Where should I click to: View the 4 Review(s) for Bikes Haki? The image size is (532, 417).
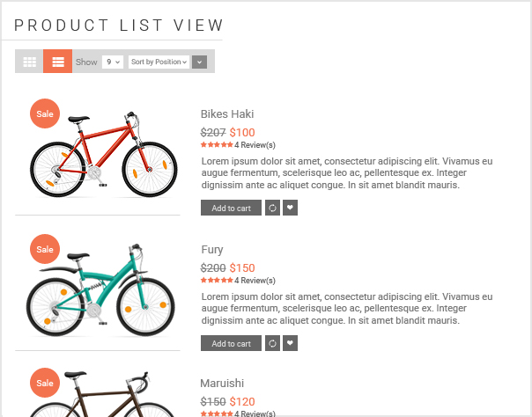click(255, 145)
